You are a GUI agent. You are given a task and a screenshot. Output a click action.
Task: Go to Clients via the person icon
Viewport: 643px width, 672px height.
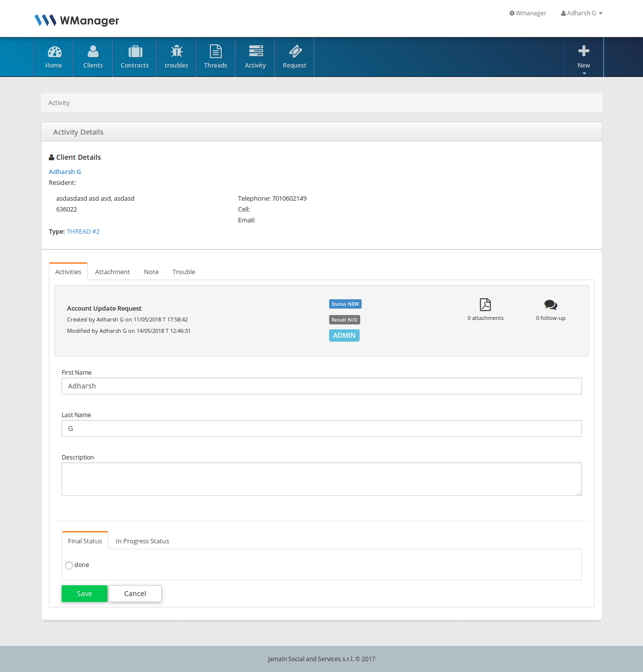(x=93, y=52)
